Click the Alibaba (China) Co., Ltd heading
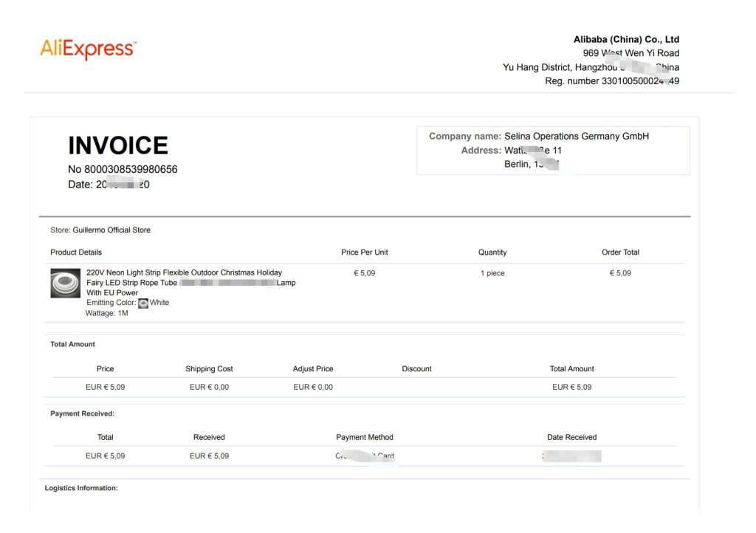 pyautogui.click(x=626, y=40)
